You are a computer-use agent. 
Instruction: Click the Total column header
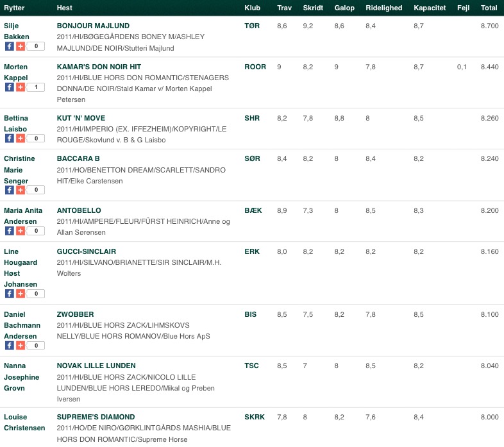click(x=489, y=8)
